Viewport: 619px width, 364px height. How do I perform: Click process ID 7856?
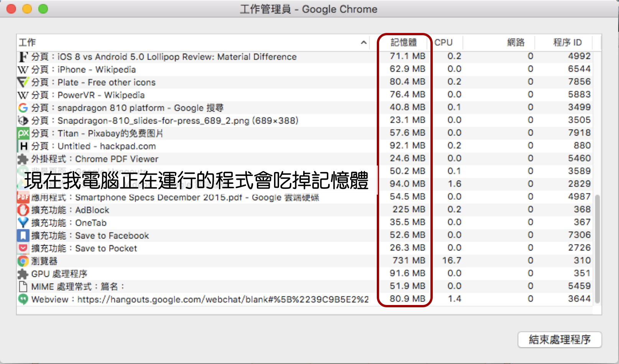coord(579,82)
